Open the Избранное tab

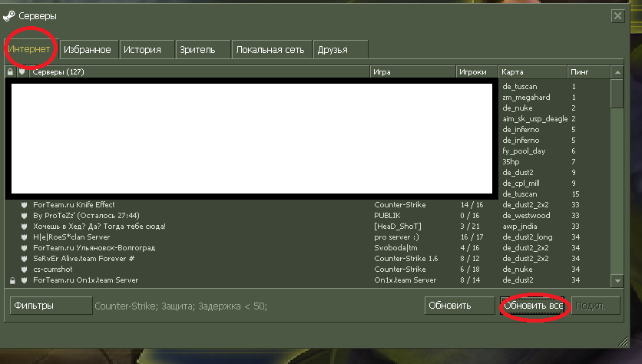[x=89, y=50]
